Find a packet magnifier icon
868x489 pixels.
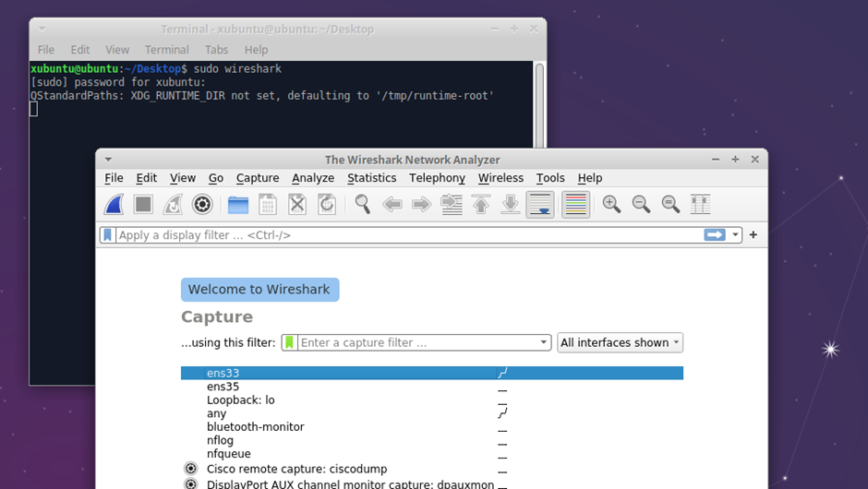(363, 204)
